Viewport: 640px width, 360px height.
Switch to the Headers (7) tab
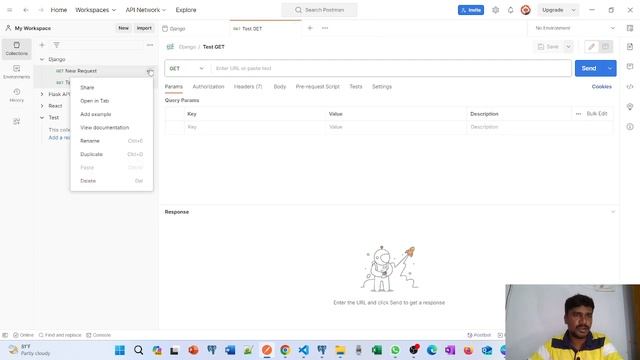pyautogui.click(x=248, y=87)
